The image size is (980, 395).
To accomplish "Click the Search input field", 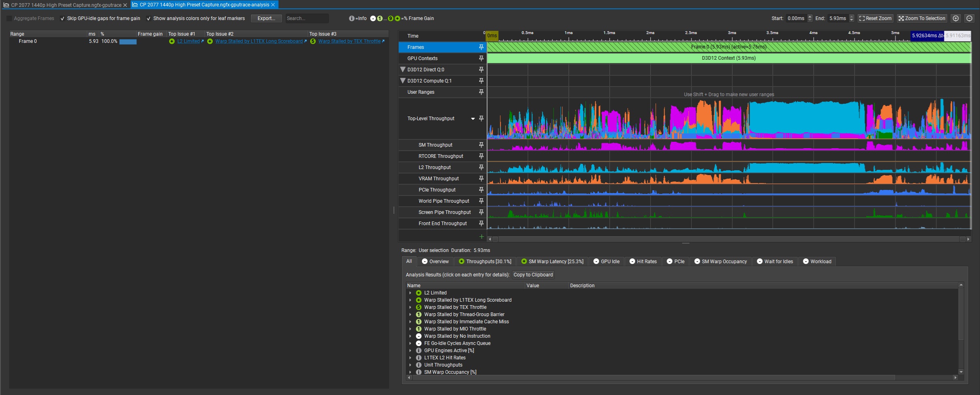I will (x=307, y=18).
